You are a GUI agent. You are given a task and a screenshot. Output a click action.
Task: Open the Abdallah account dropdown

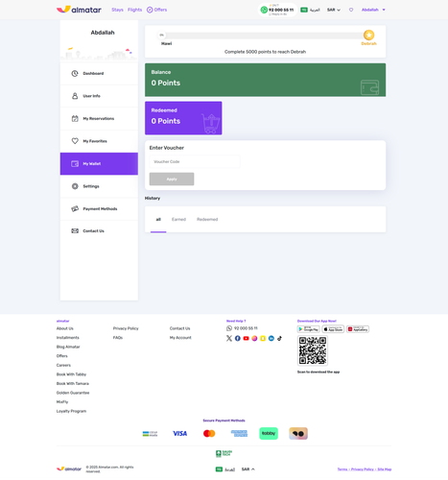tap(373, 10)
